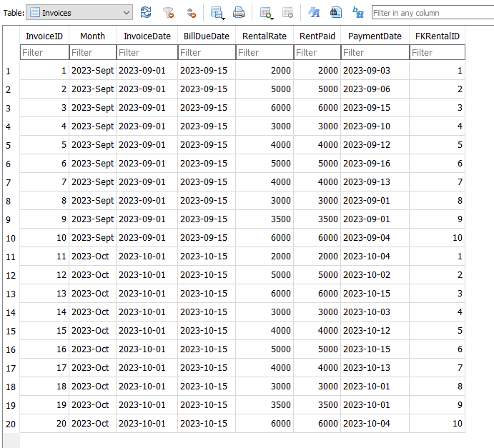Clear all filters with funnel icon
The height and width of the screenshot is (448, 494).
[168, 13]
